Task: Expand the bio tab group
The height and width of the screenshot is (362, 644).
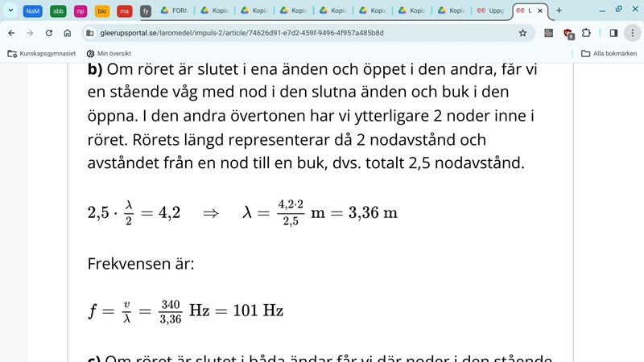Action: (x=102, y=11)
